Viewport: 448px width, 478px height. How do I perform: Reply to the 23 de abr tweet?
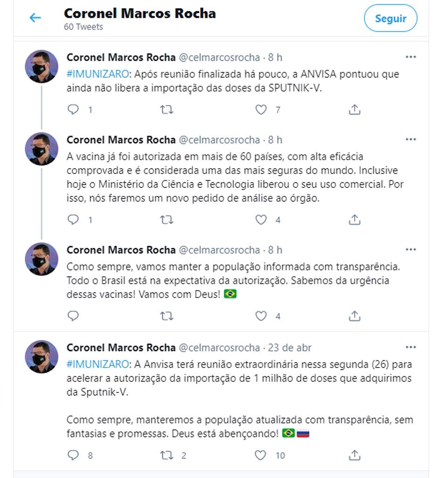[x=73, y=455]
